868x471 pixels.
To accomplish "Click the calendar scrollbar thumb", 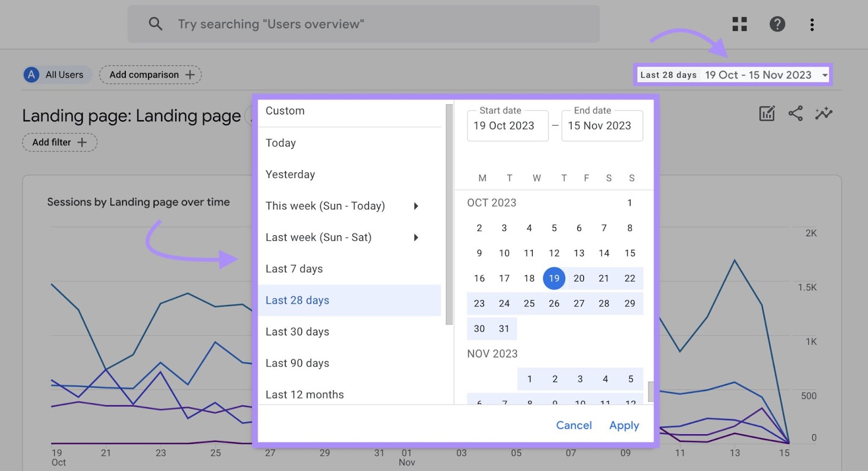I will (650, 391).
